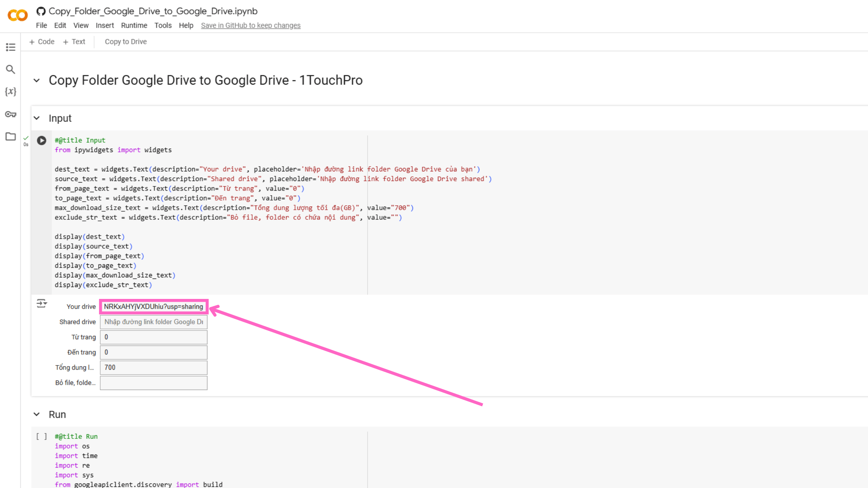Open the variables {x} panel icon
This screenshot has width=868, height=488.
point(10,91)
